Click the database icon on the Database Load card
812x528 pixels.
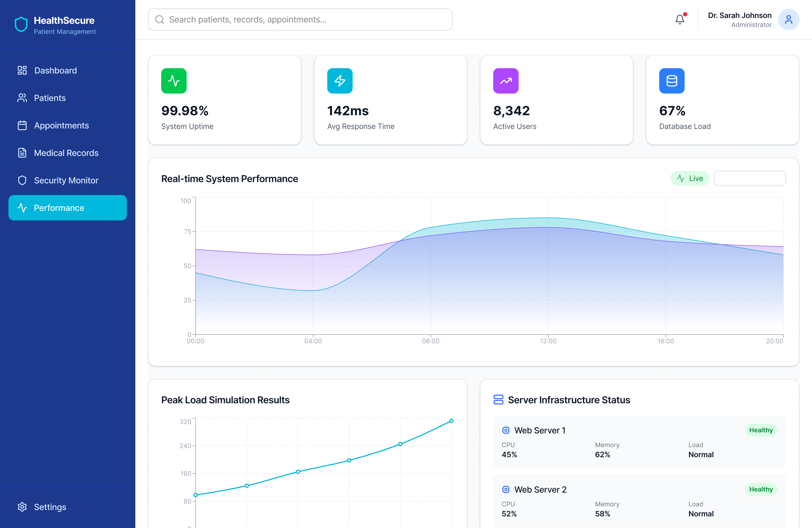[671, 81]
